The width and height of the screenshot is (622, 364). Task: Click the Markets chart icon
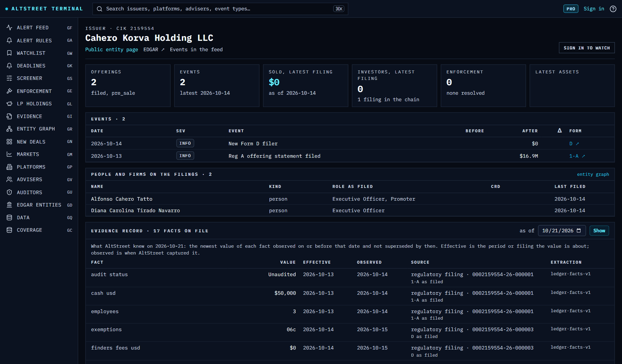coord(9,154)
